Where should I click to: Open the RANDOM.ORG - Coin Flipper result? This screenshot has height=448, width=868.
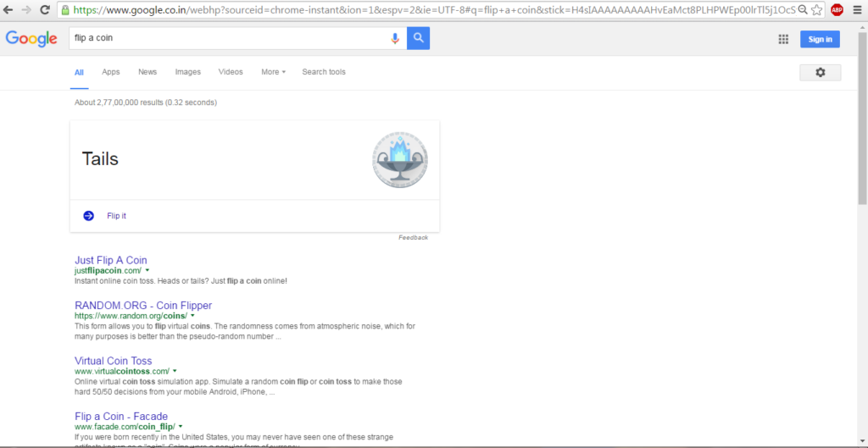tap(143, 306)
